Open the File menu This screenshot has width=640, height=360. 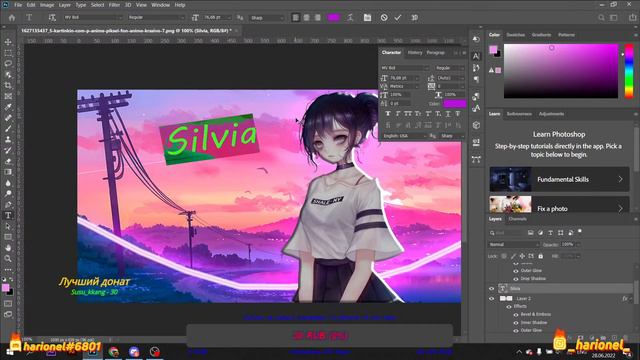click(18, 5)
